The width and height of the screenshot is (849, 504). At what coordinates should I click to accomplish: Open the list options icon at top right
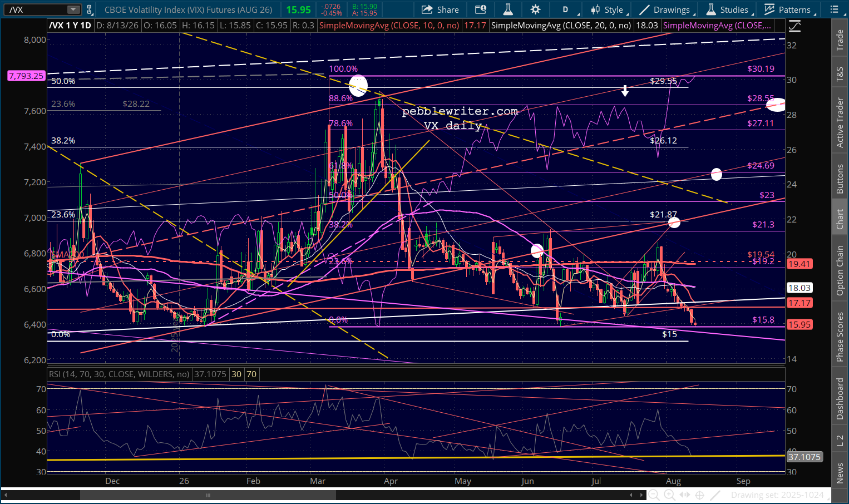(x=834, y=9)
